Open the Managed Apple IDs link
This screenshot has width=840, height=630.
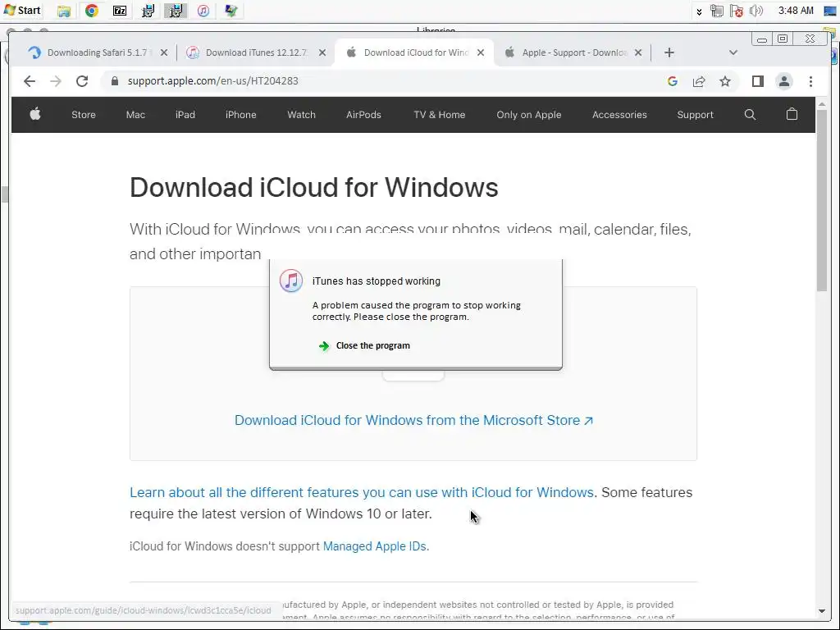tap(374, 546)
